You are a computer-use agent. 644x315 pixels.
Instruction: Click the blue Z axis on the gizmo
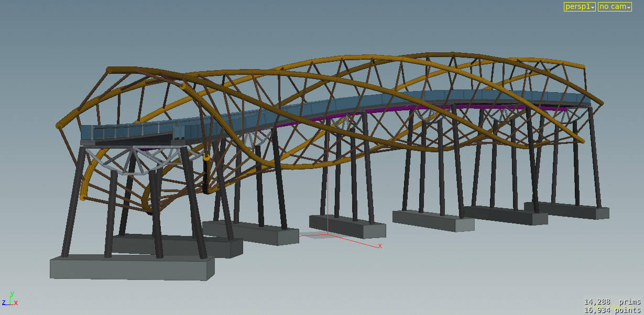(4, 302)
